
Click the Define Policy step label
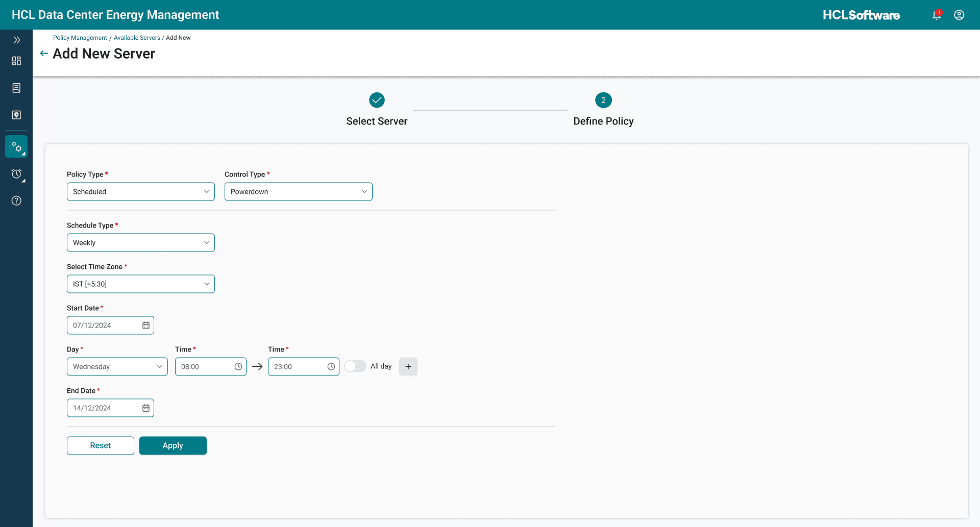tap(603, 121)
